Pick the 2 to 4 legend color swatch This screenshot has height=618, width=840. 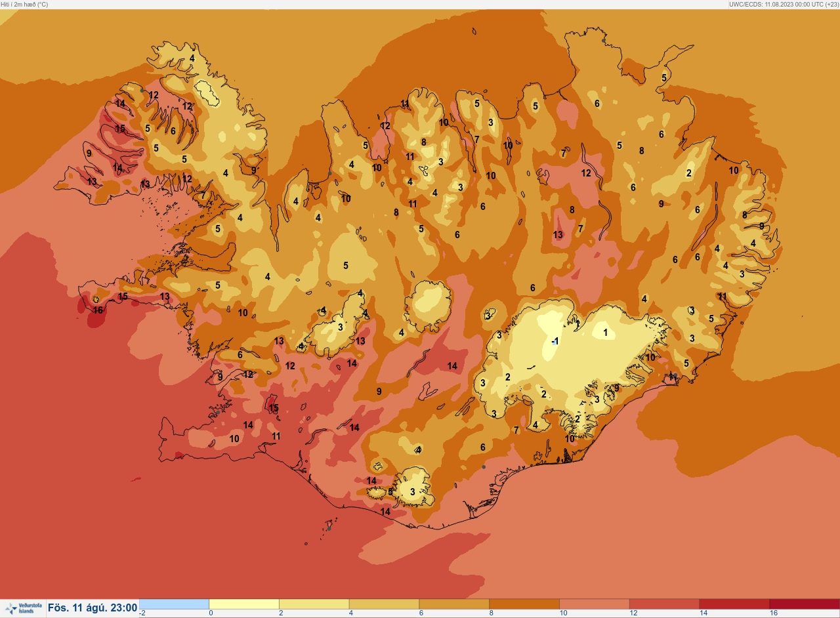point(314,604)
